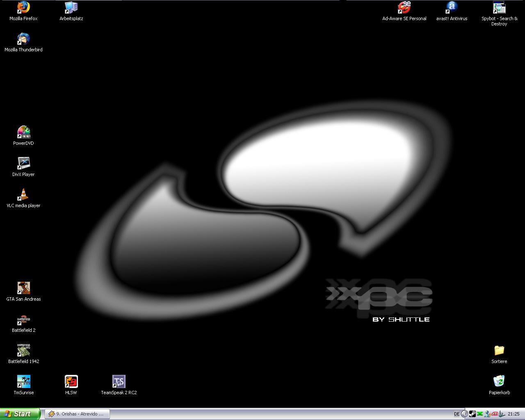
Task: Select the Battlefield 1942 desktop icon
Action: click(23, 351)
